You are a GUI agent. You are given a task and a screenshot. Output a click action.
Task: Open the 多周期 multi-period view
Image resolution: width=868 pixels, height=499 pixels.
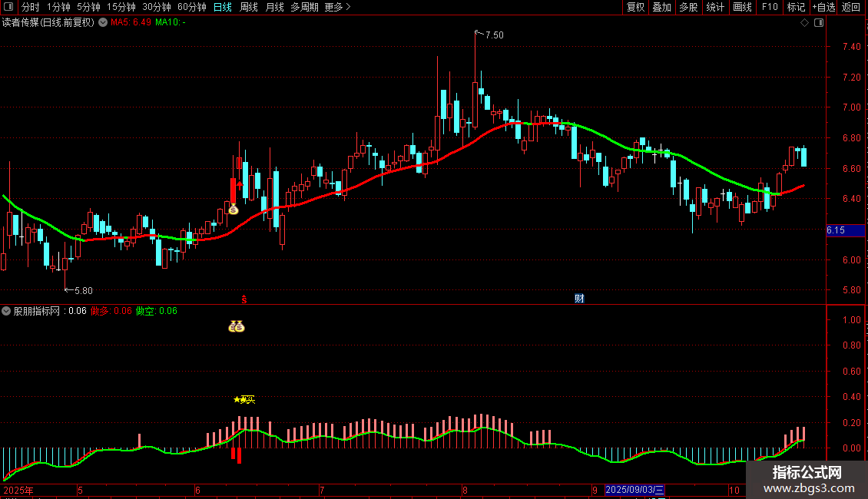(304, 7)
